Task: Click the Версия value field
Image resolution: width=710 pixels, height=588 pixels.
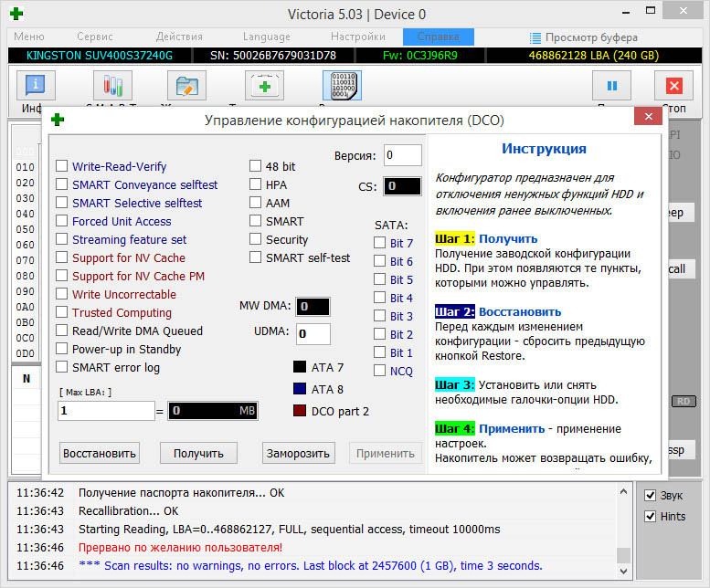Action: click(403, 155)
